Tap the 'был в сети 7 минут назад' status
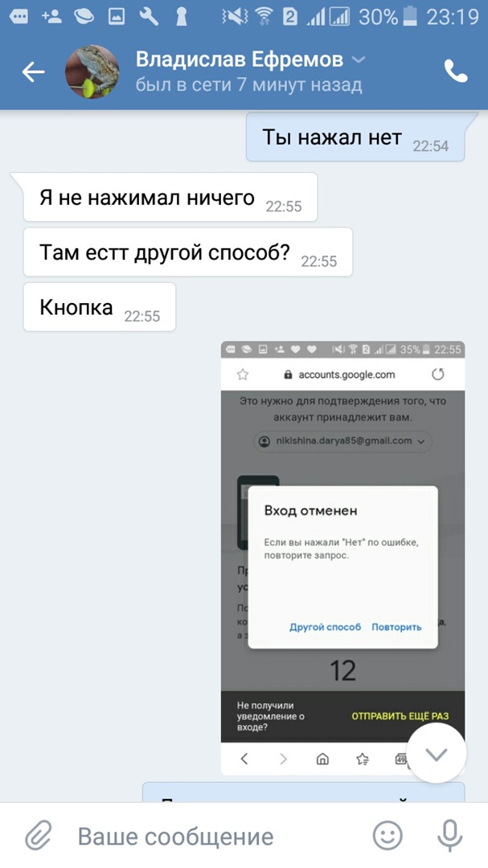Viewport: 488px width, 868px height. pos(248,85)
